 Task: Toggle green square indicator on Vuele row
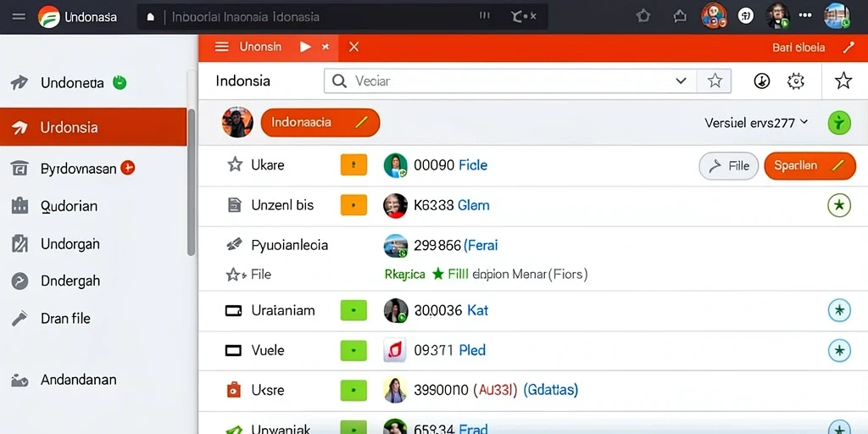click(353, 350)
